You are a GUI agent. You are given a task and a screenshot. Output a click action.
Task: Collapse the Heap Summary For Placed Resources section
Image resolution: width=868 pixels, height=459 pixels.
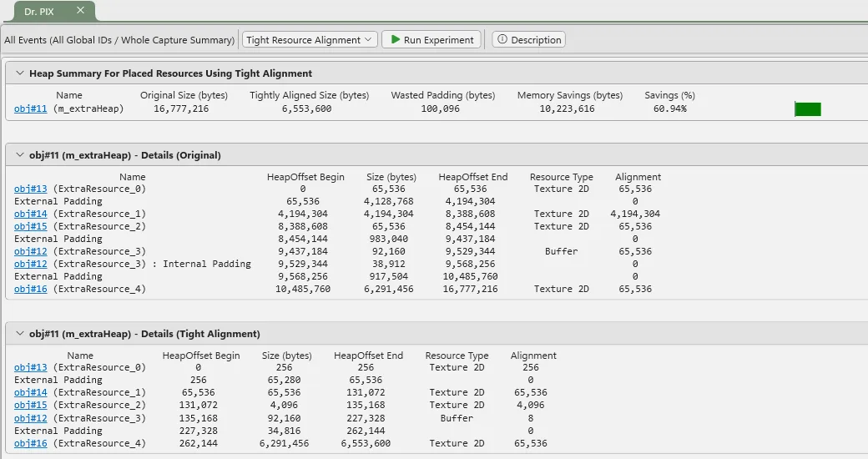pyautogui.click(x=18, y=73)
